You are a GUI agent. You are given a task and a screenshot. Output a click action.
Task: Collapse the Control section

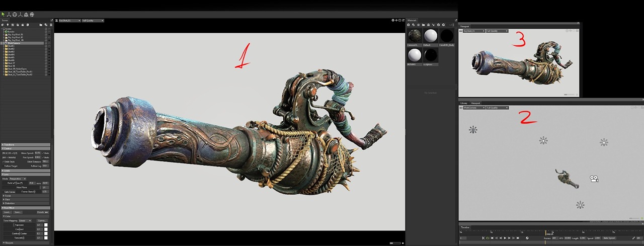coord(25,148)
